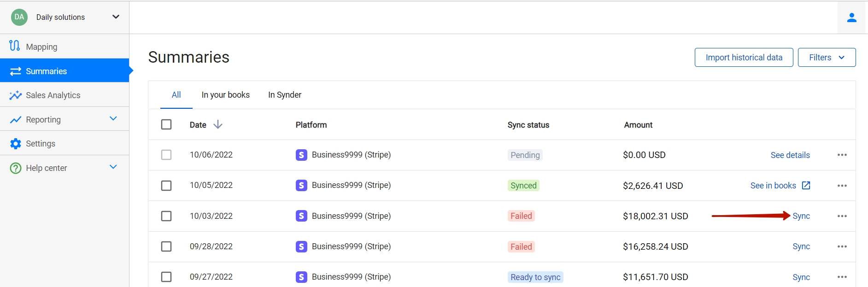
Task: Sync the failed 09/28/2022 summary
Action: (x=801, y=246)
